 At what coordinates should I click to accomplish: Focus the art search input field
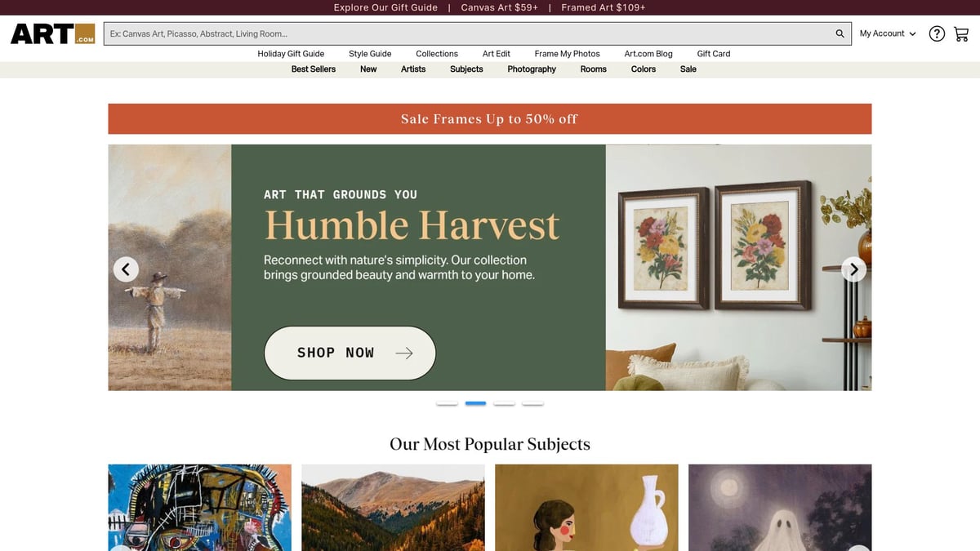pos(467,33)
